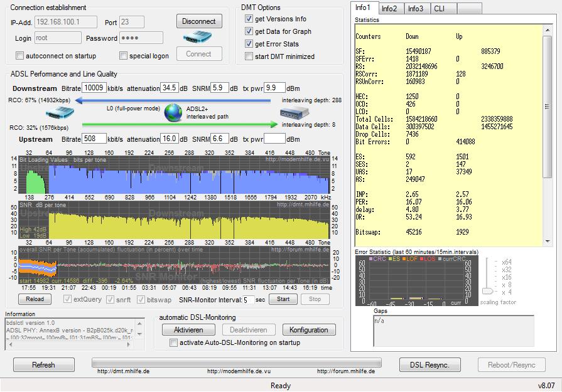562x392 pixels.
Task: Click the Upstream SNRM field
Action: click(x=219, y=139)
